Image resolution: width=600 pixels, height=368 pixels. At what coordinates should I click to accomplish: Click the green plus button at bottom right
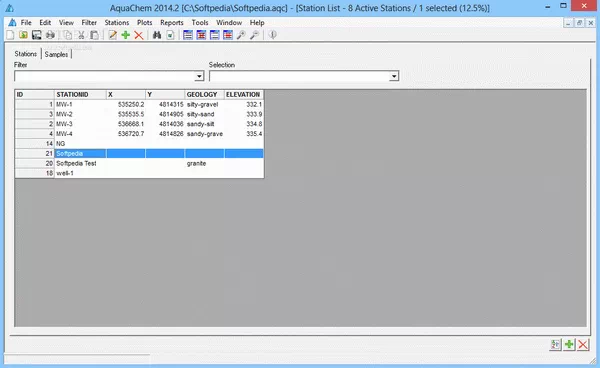[569, 345]
